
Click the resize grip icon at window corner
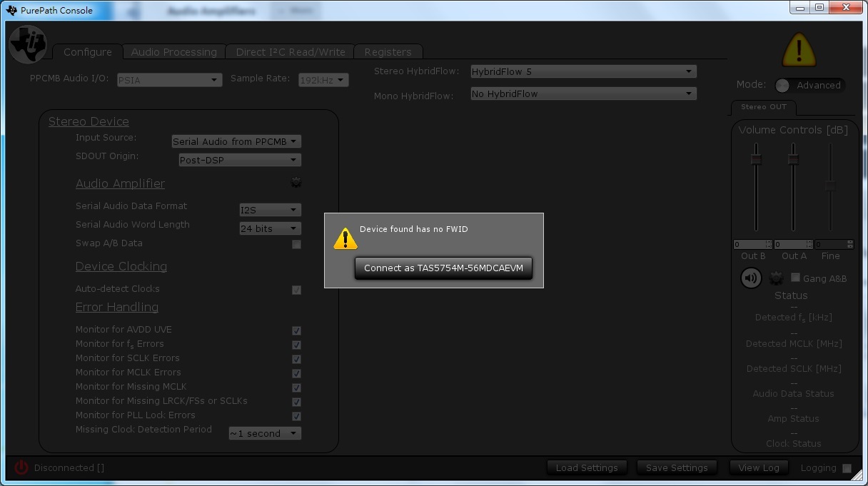(x=857, y=475)
